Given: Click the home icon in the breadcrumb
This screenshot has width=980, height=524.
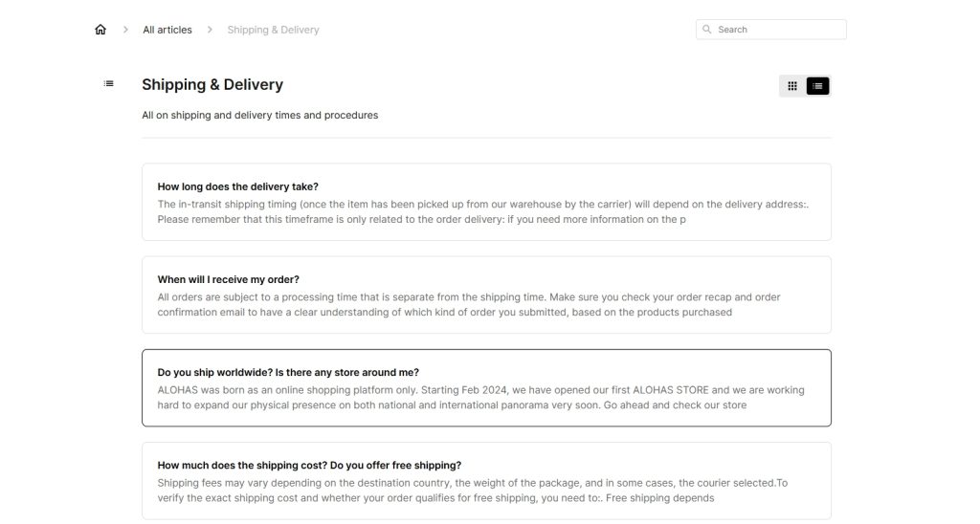Looking at the screenshot, I should 100,30.
